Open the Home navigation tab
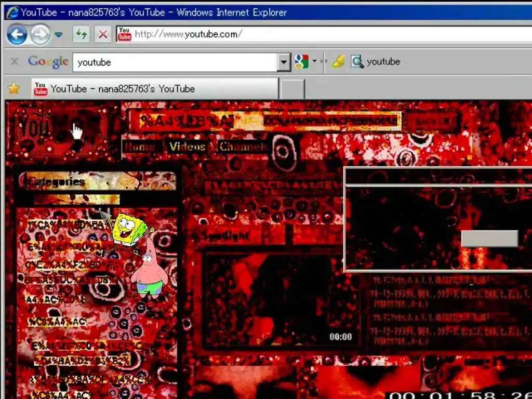The width and height of the screenshot is (532, 399). [140, 147]
